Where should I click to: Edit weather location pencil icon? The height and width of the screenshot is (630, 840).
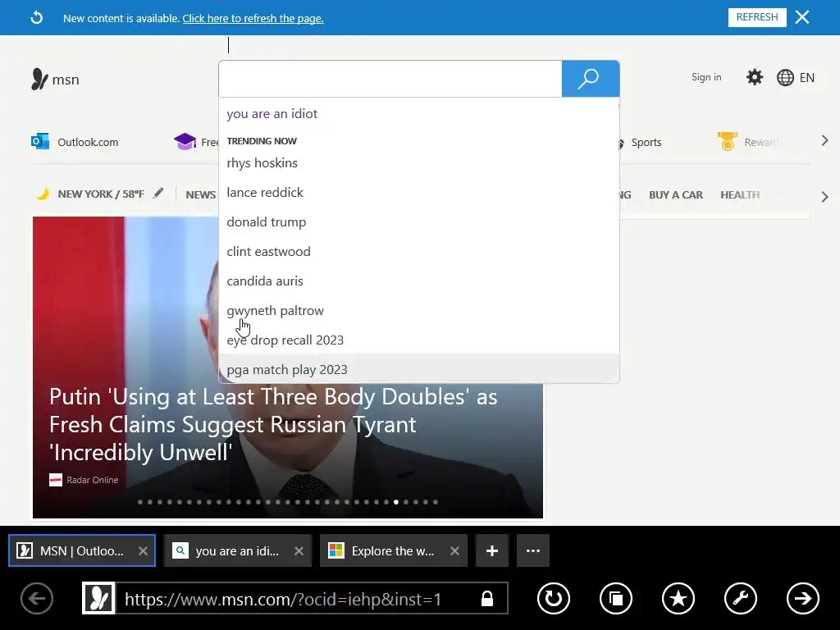click(x=158, y=194)
